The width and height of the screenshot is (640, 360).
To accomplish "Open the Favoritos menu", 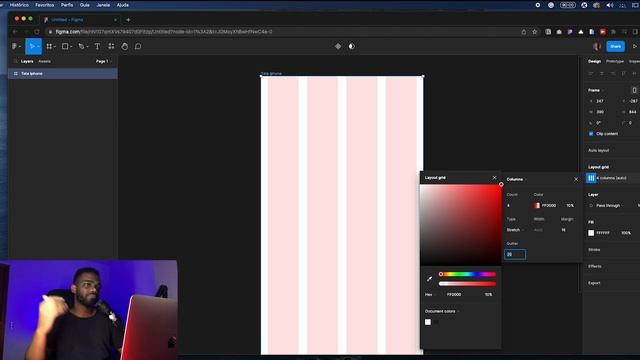I will pyautogui.click(x=44, y=5).
